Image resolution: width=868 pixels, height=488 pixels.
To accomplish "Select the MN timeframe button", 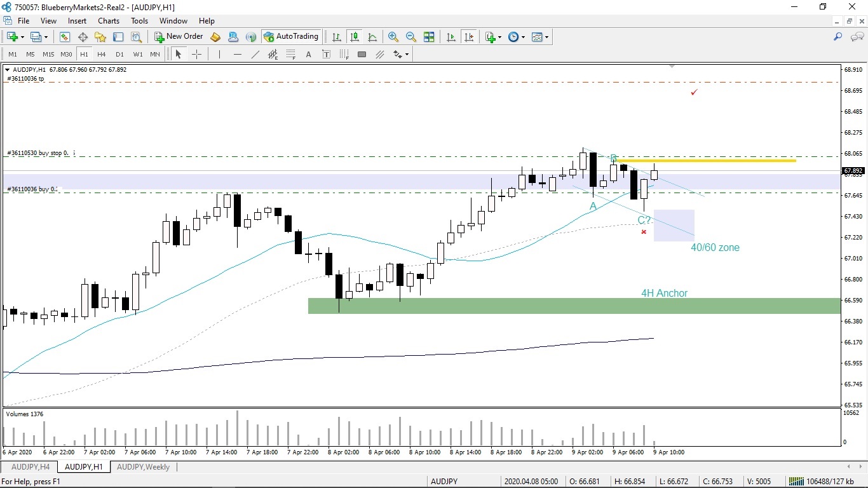I will [155, 55].
